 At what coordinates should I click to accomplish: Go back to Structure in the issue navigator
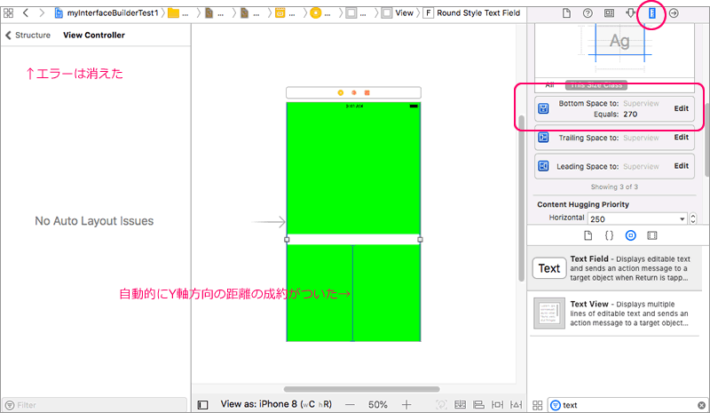[x=27, y=35]
